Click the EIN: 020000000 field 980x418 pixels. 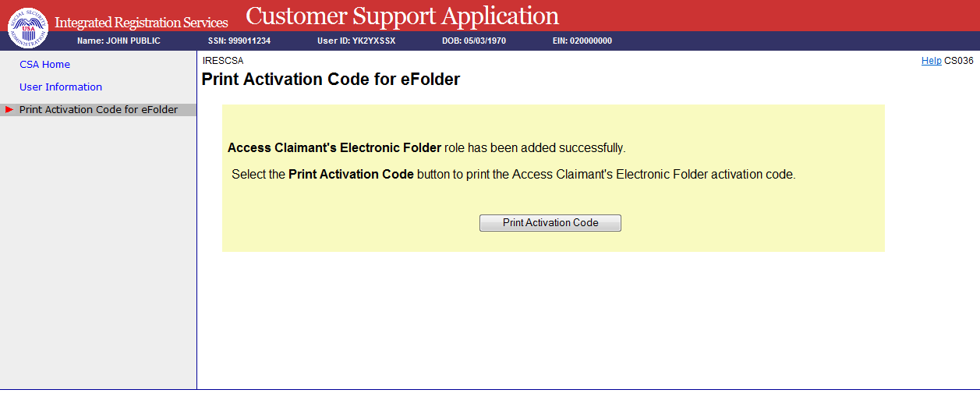click(x=582, y=41)
